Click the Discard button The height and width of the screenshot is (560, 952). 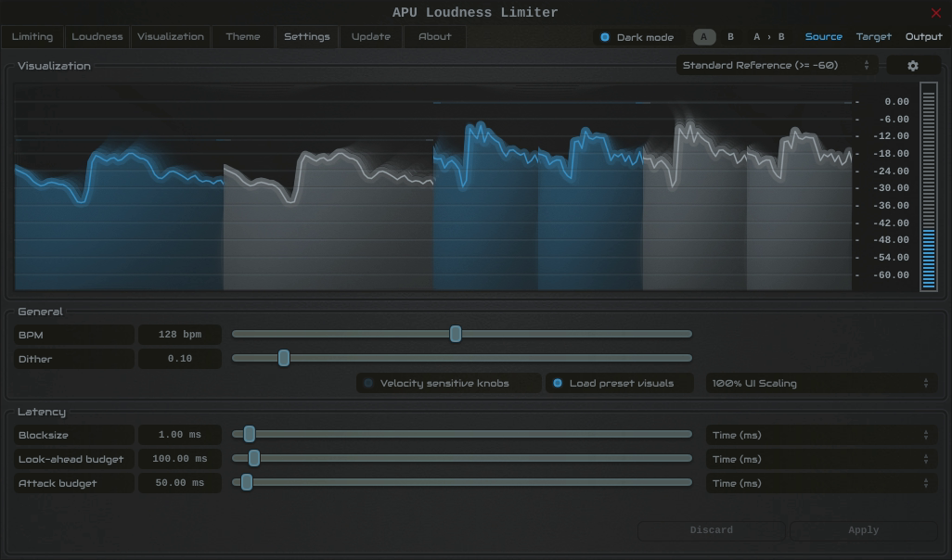click(711, 530)
